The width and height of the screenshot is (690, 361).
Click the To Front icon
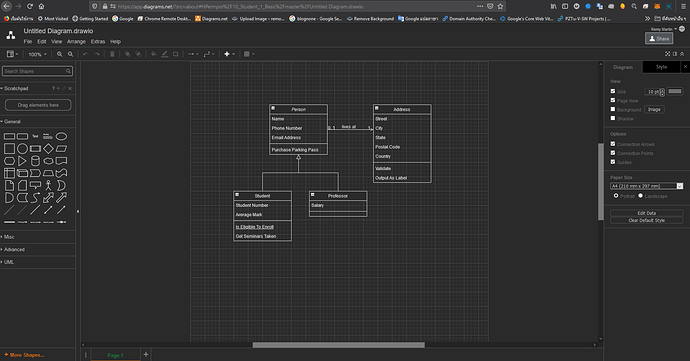coord(127,54)
